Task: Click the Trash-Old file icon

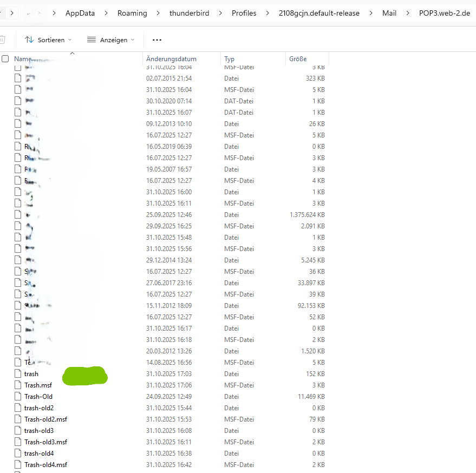Action: 18,397
